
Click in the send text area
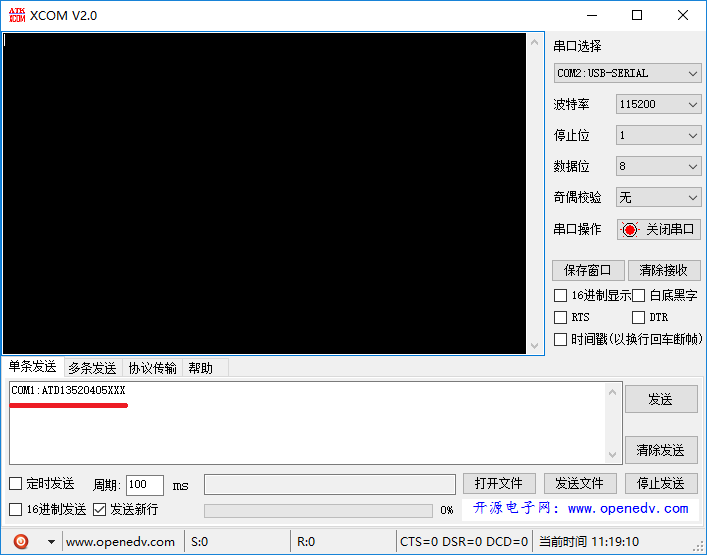point(307,423)
